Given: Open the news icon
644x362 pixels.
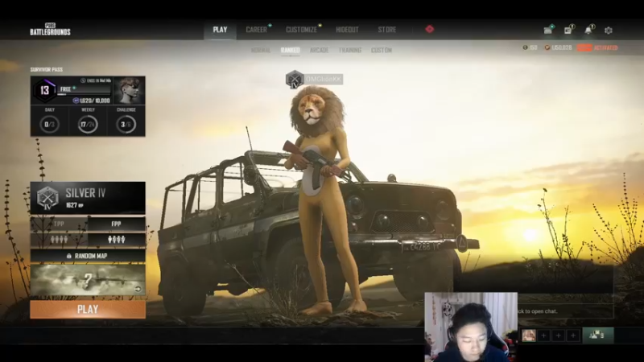Looking at the screenshot, I should click(568, 31).
